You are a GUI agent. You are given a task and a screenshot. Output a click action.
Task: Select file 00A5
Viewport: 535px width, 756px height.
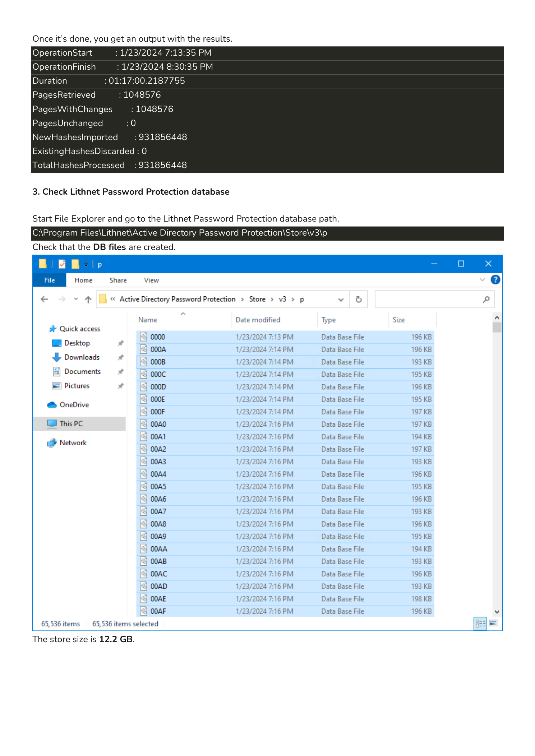click(x=285, y=487)
